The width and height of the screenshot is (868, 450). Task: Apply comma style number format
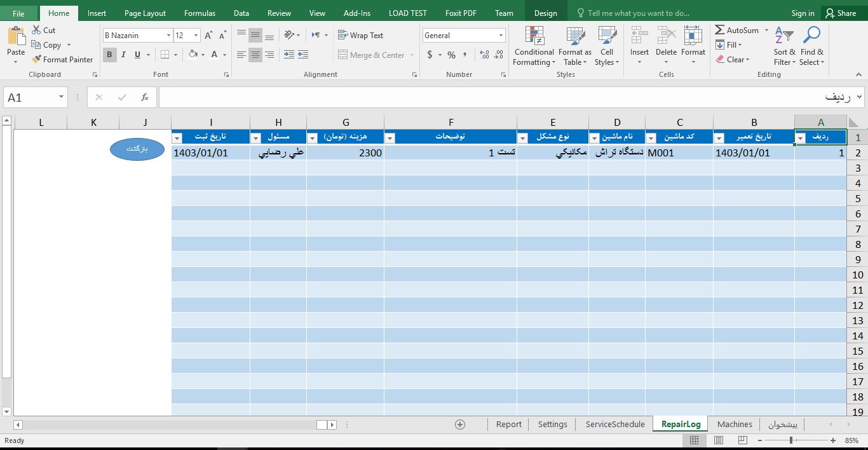pos(466,55)
